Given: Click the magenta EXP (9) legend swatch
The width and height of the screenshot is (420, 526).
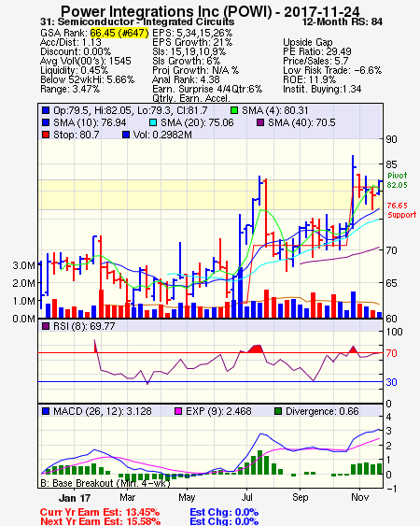Looking at the screenshot, I should (x=178, y=411).
